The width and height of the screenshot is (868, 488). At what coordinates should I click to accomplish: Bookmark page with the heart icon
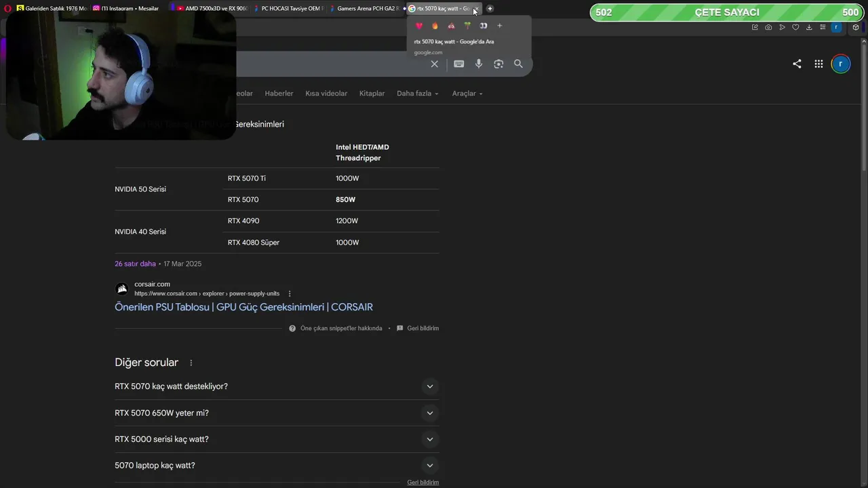[795, 27]
